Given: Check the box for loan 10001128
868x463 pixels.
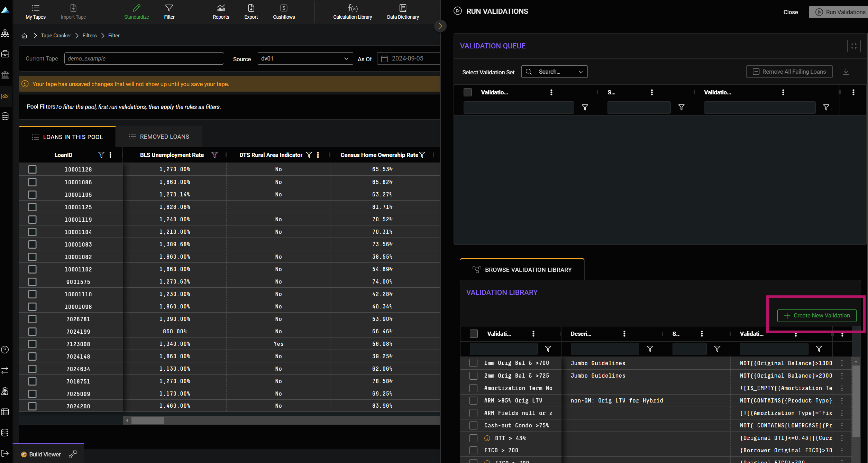Looking at the screenshot, I should click(x=32, y=169).
